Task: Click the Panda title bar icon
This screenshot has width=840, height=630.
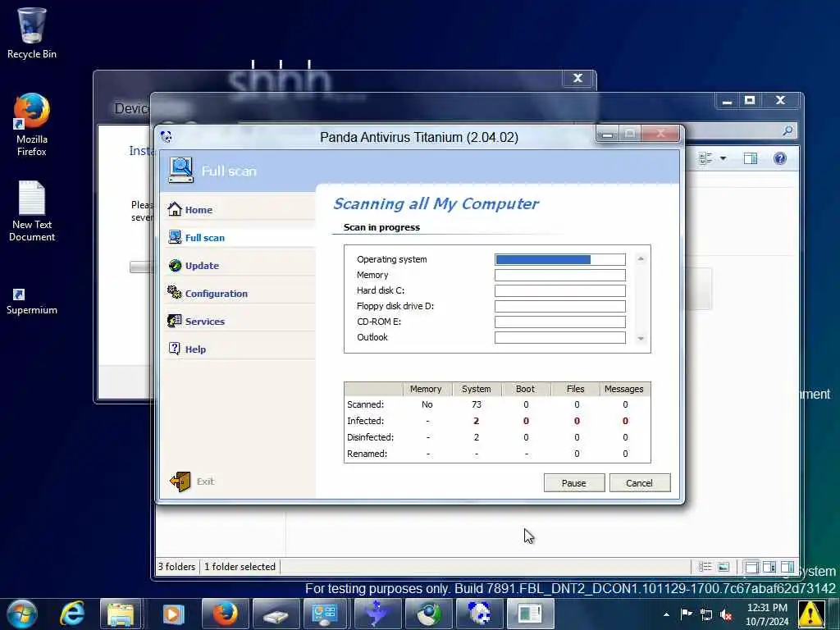Action: [x=166, y=137]
